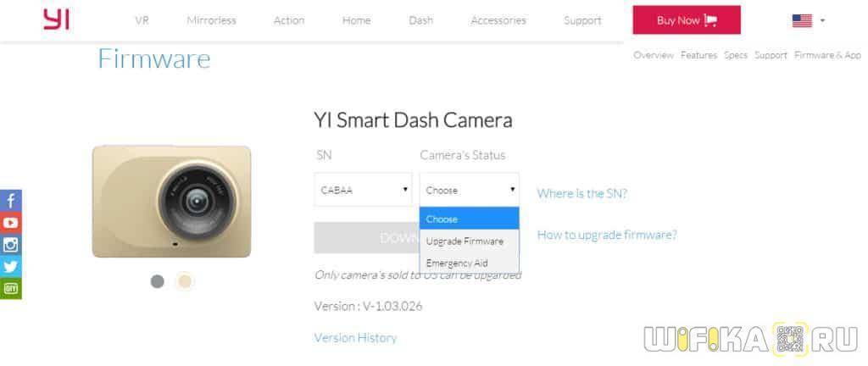Expand the language selector arrow
The height and width of the screenshot is (366, 868).
(x=822, y=20)
